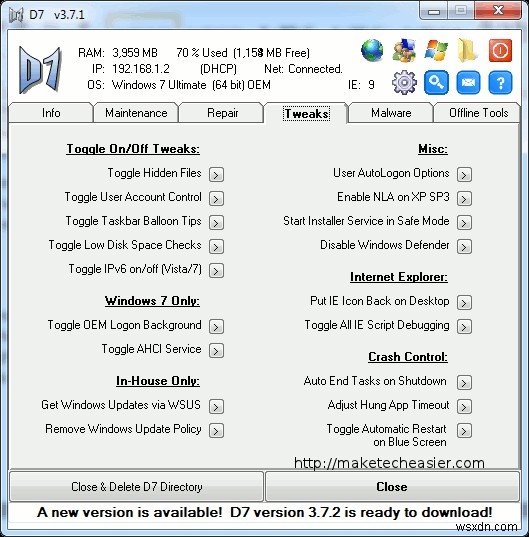
Task: Run Toggle User Account Control arrow button
Action: click(x=216, y=198)
